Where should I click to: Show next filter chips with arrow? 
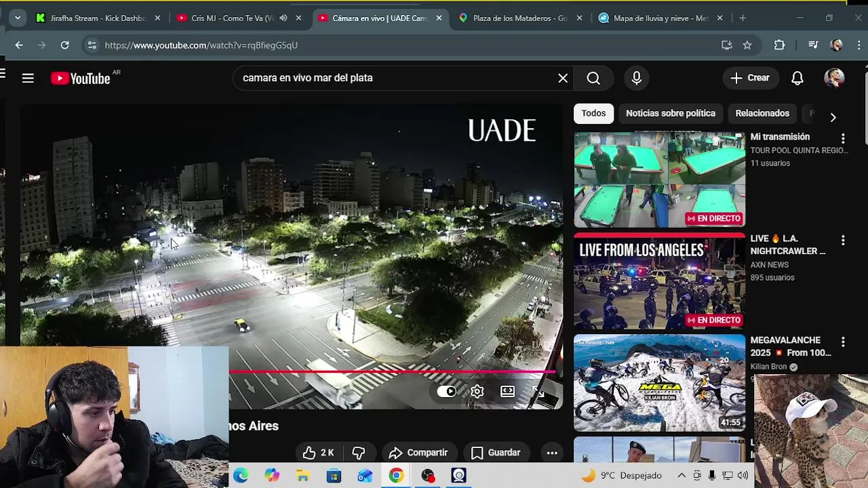[x=833, y=117]
